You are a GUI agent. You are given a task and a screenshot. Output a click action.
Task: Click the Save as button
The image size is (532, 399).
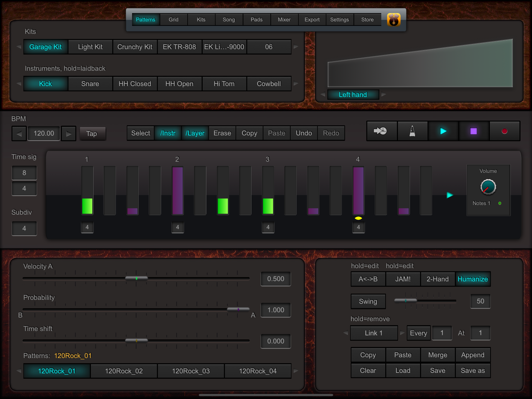472,370
